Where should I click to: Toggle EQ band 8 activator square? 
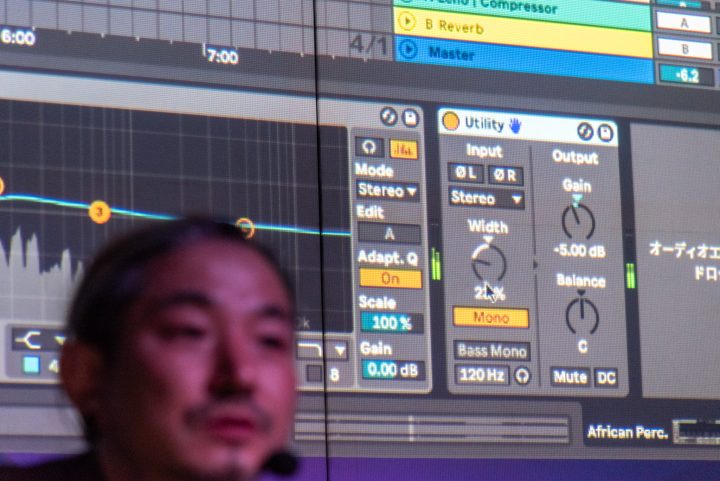315,373
